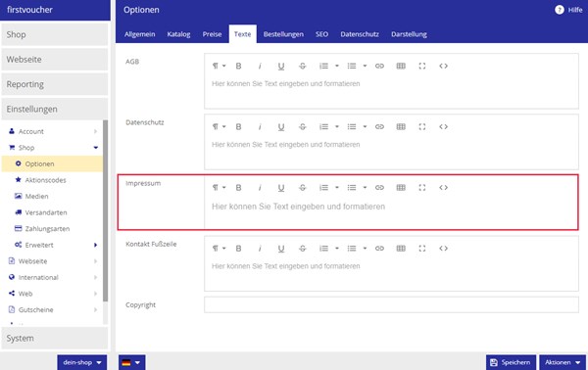
Task: Toggle bold in the Impressum editor
Action: 238,188
